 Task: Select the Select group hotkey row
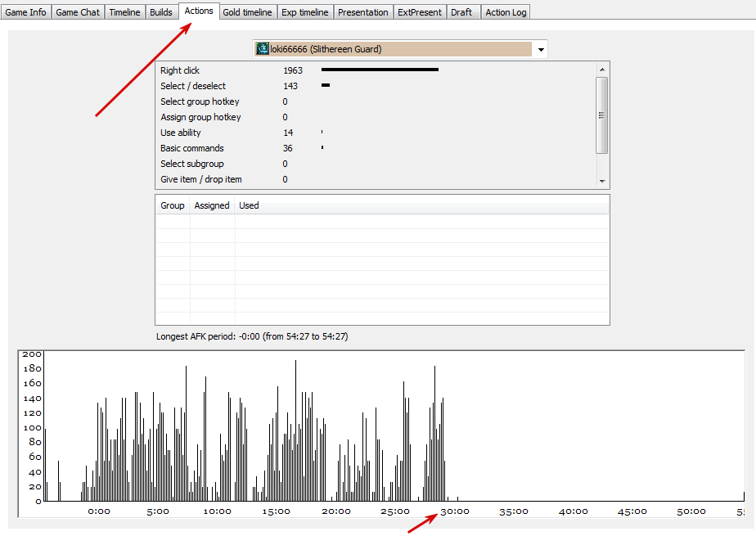(x=375, y=101)
